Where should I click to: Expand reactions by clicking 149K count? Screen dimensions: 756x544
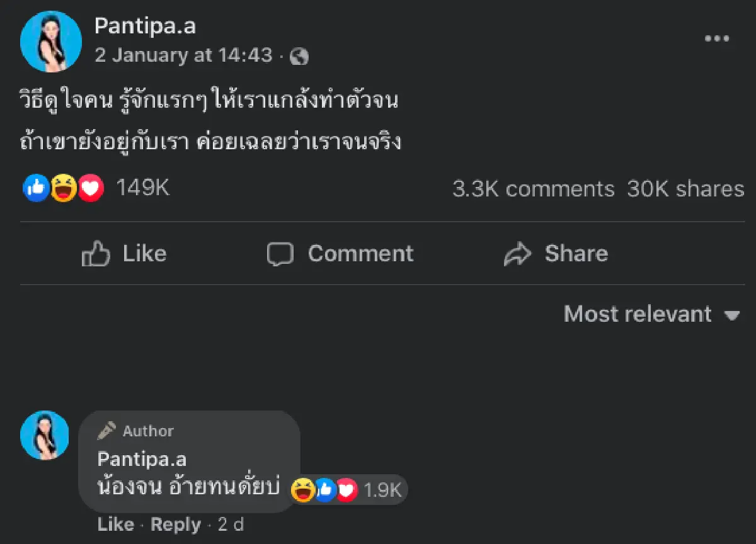click(x=142, y=187)
